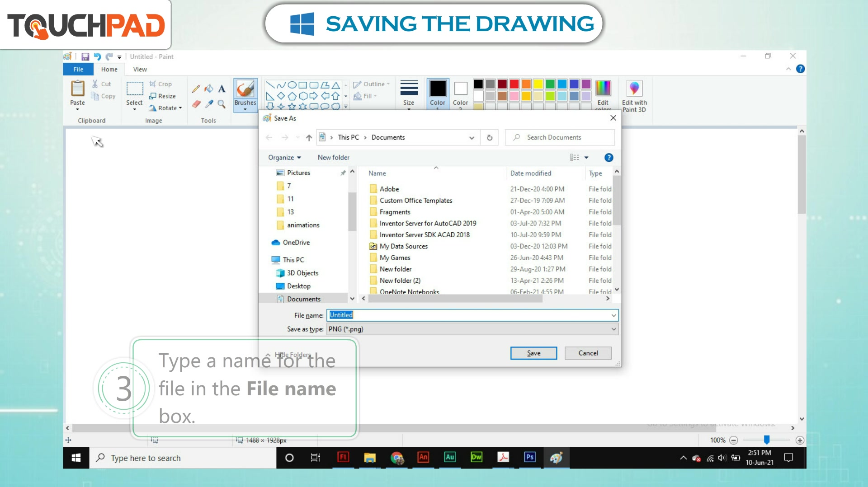Switch to the View ribbon tab
Screen dimensions: 868x487
click(140, 69)
